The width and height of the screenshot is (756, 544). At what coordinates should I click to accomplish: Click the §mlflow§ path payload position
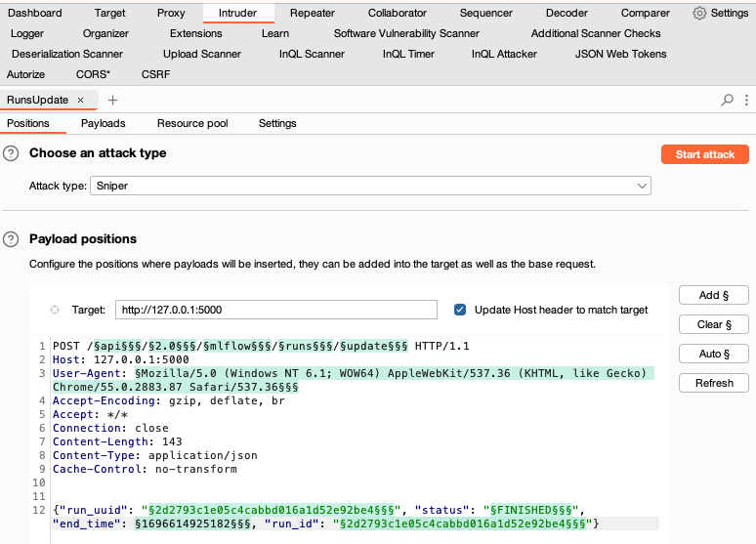pos(236,347)
